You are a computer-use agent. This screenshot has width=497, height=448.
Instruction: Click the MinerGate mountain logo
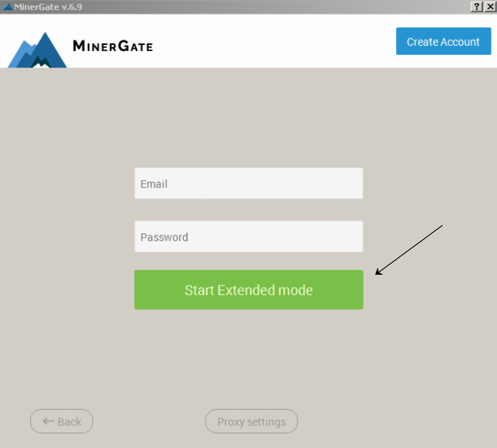pyautogui.click(x=38, y=50)
